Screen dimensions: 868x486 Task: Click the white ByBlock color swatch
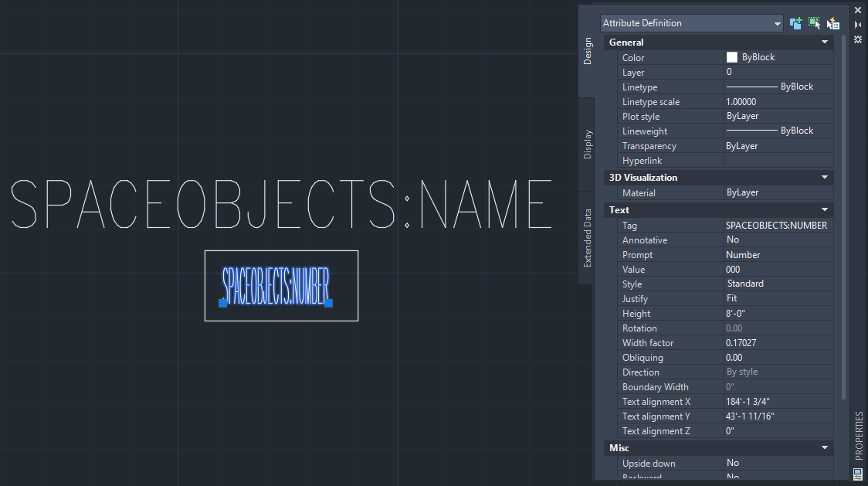coord(731,57)
